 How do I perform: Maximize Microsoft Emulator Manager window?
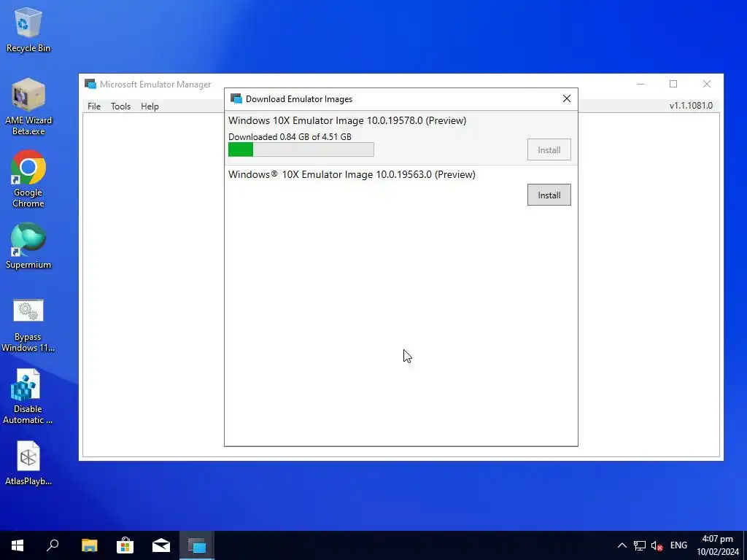673,85
